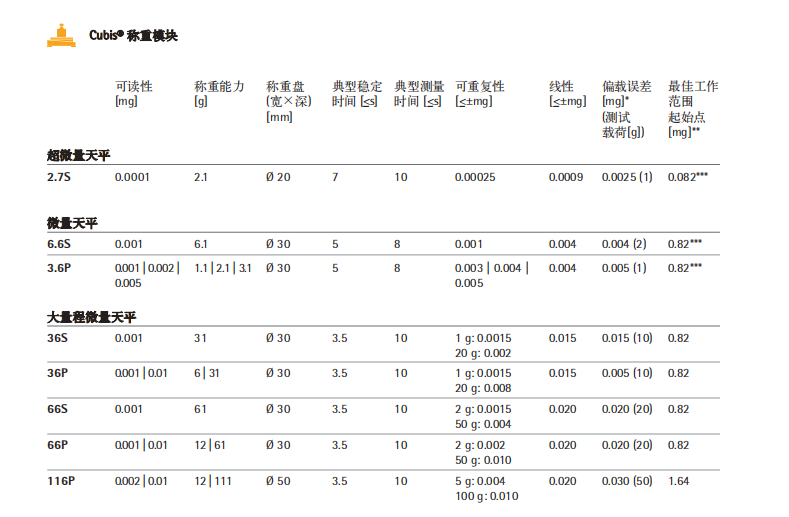Select the section title '大量程微量天平'
Screen dimensions: 789x517
[x=92, y=317]
